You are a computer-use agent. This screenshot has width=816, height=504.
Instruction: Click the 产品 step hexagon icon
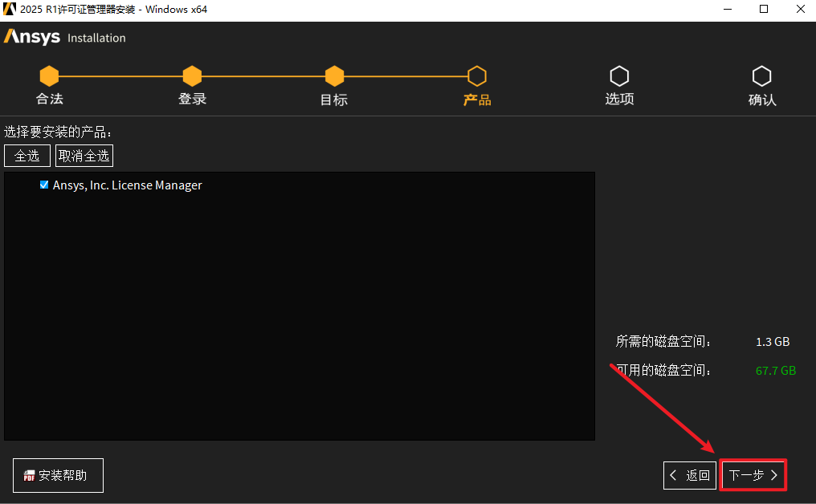[x=477, y=76]
